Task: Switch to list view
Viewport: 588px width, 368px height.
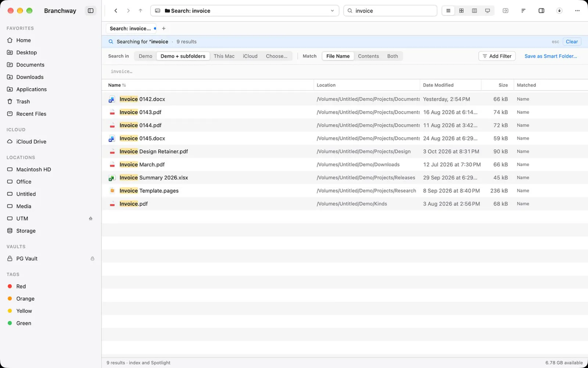Action: [448, 11]
